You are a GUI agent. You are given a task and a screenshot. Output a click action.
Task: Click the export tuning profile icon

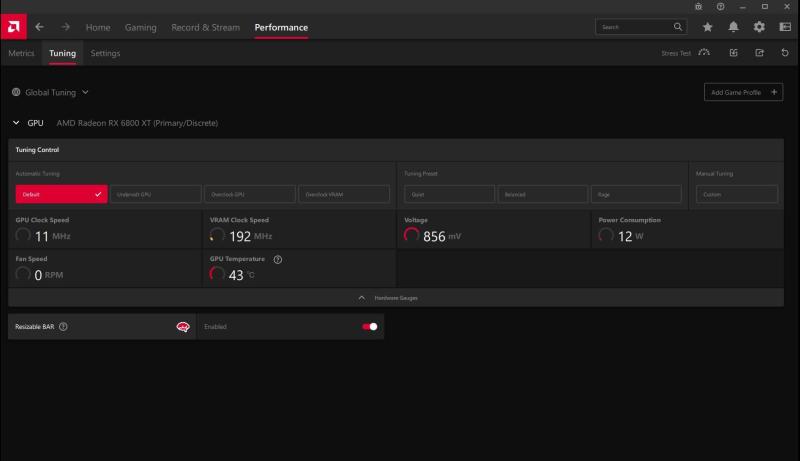[x=759, y=53]
